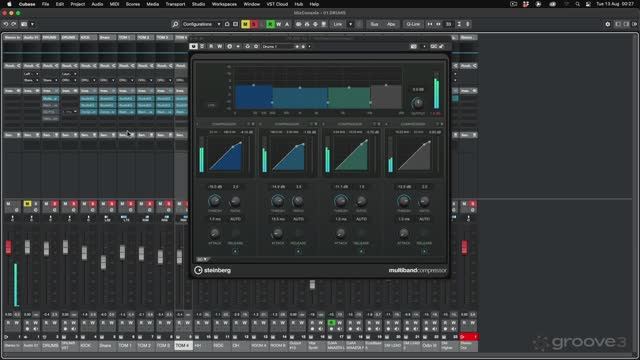Mute the TOM 1 channel
640x360 pixels.
[122, 204]
